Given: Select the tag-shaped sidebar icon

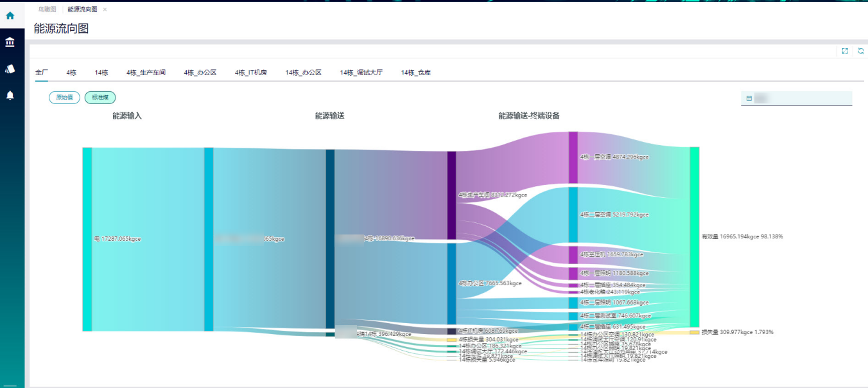Looking at the screenshot, I should tap(10, 69).
